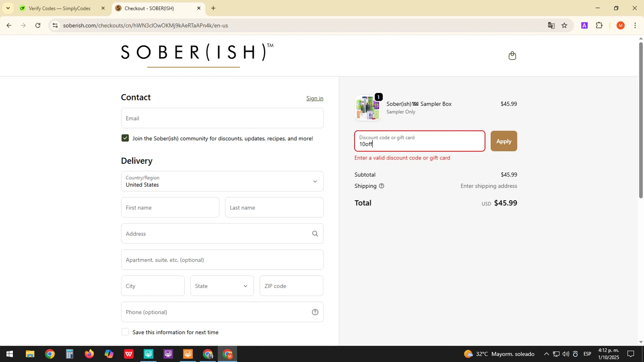644x362 pixels.
Task: Click the Apartment, suite field
Action: click(222, 260)
